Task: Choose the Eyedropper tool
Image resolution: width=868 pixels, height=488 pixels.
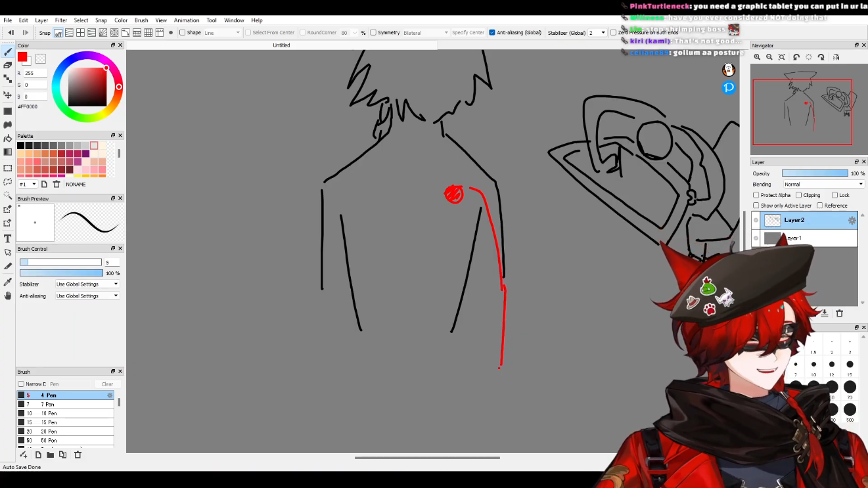Action: tap(8, 281)
